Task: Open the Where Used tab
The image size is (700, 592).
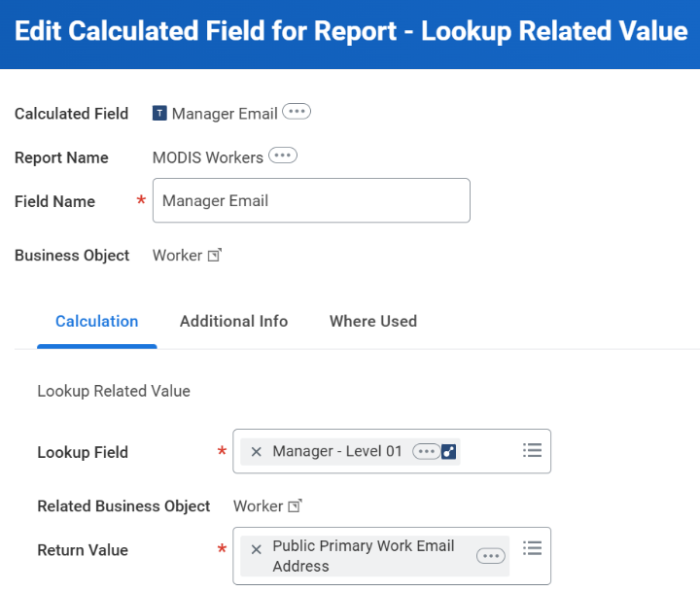Action: (x=373, y=322)
